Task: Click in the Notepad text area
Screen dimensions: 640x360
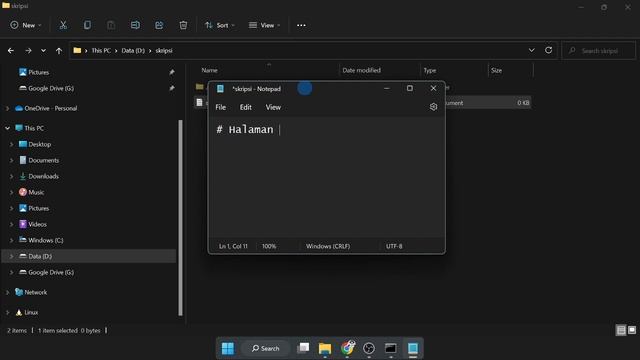Action: [326, 177]
